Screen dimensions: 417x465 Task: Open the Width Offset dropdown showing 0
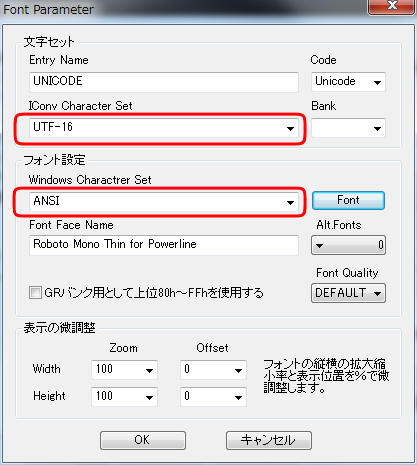pos(213,370)
